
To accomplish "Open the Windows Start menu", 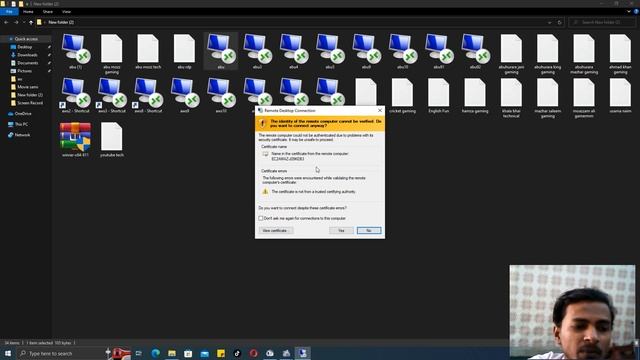I will coord(8,353).
